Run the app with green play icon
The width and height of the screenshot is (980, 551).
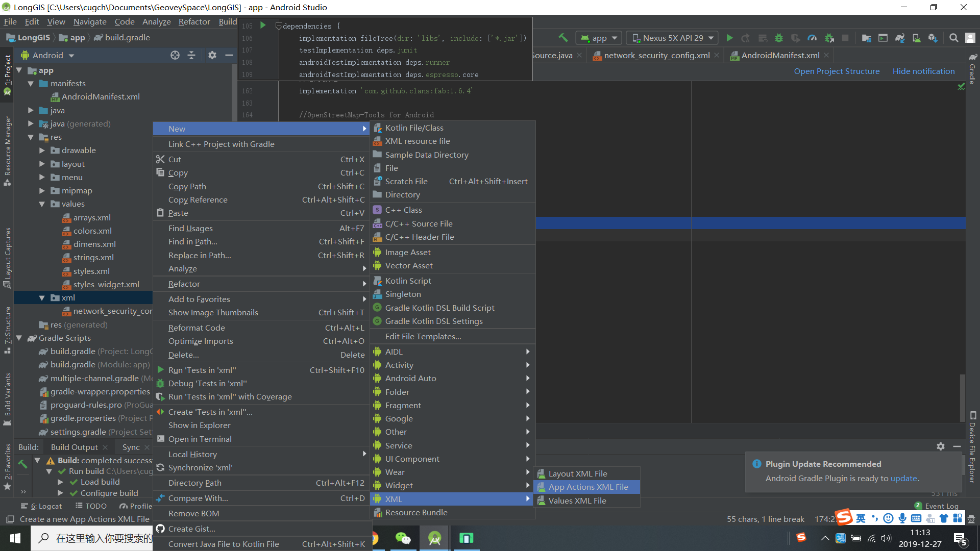click(x=729, y=38)
